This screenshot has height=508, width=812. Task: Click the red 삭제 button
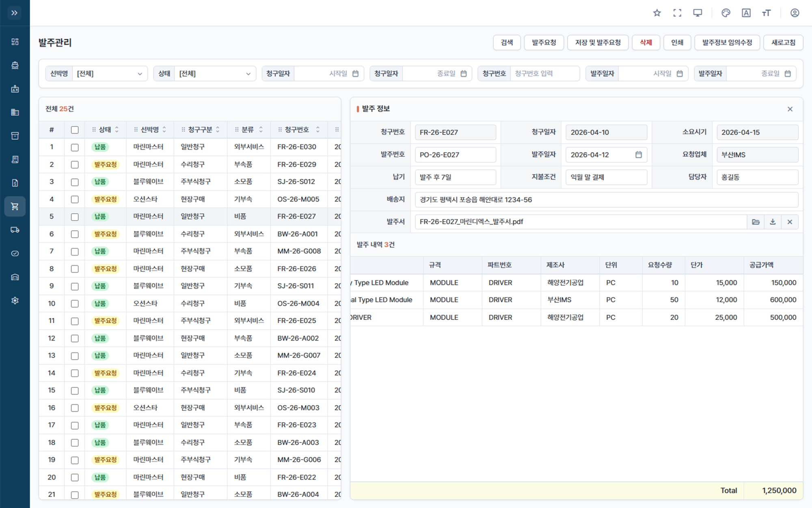tap(646, 43)
